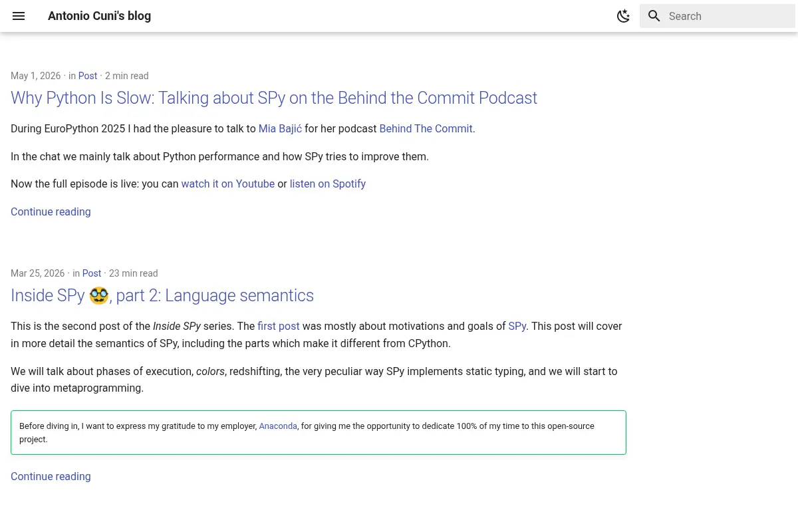
Task: Open the 'first post' link
Action: coord(279,327)
